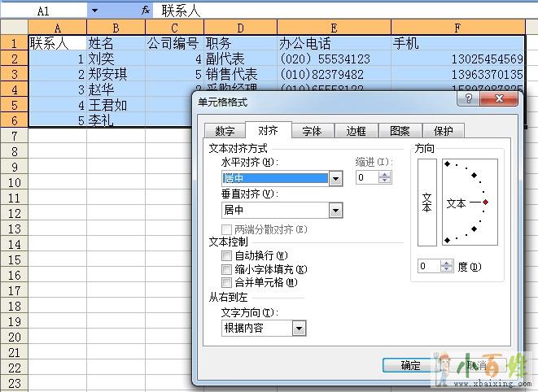Enable the 自动换行 wrap text checkbox
This screenshot has width=538, height=392.
(227, 255)
